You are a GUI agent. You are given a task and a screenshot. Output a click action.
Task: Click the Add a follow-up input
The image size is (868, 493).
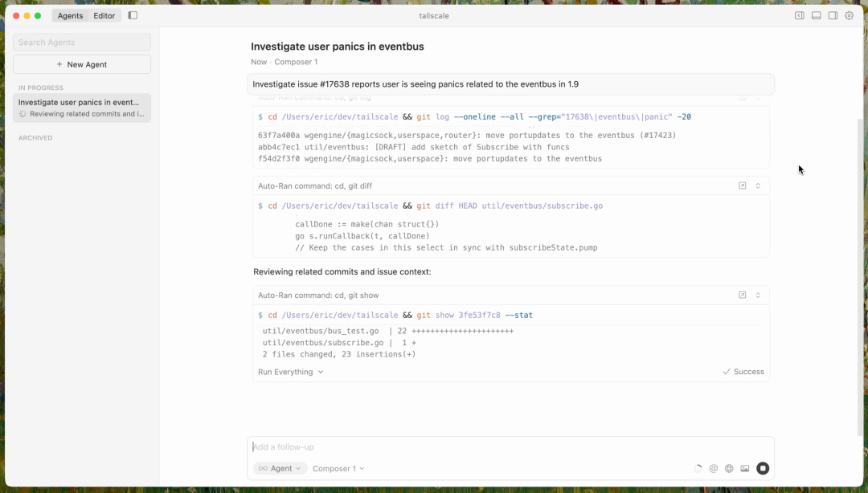pyautogui.click(x=510, y=446)
